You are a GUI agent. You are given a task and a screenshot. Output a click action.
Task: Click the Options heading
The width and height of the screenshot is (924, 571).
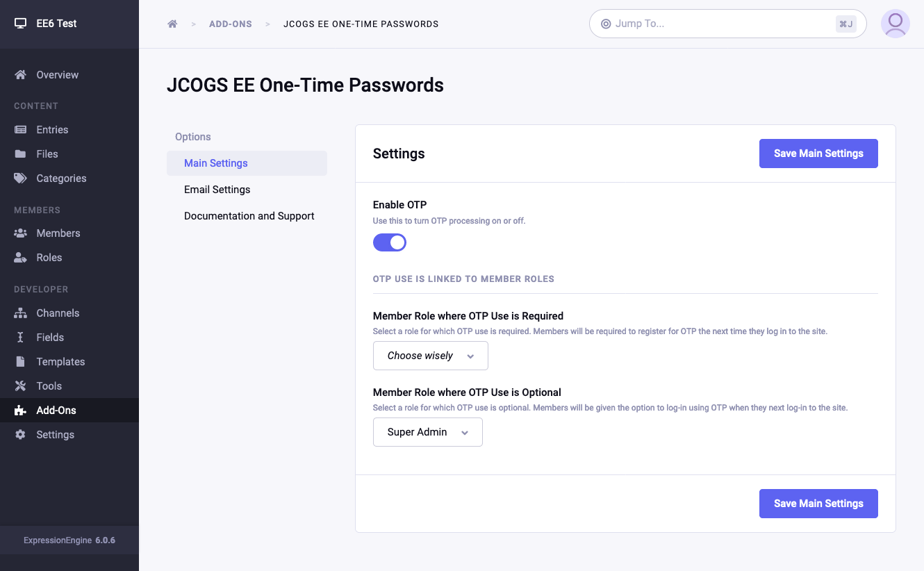click(x=193, y=137)
